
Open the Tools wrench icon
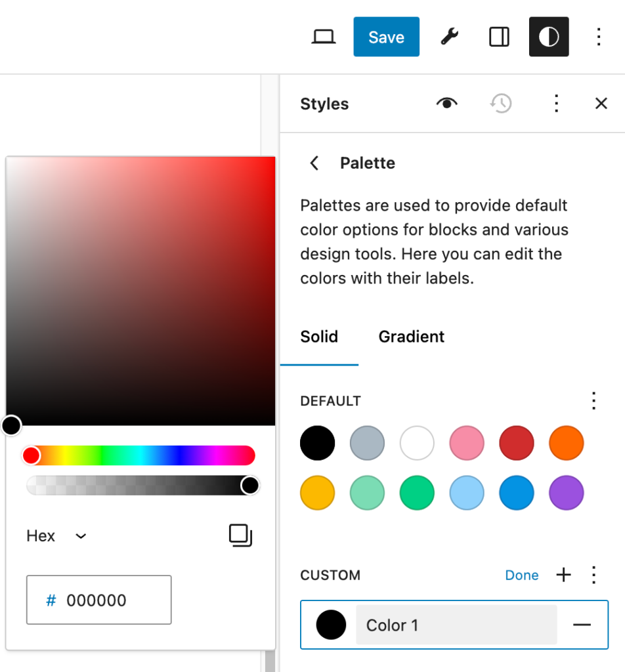pyautogui.click(x=449, y=37)
